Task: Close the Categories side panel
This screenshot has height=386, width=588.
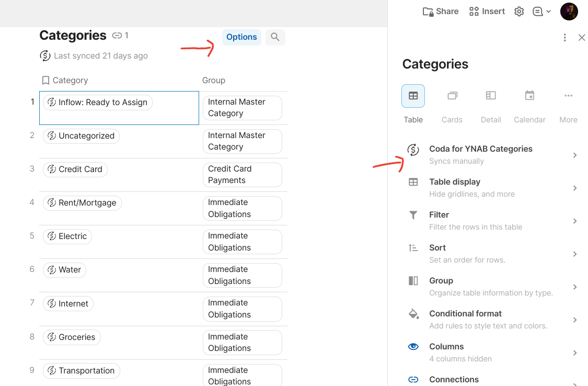Action: 582,38
